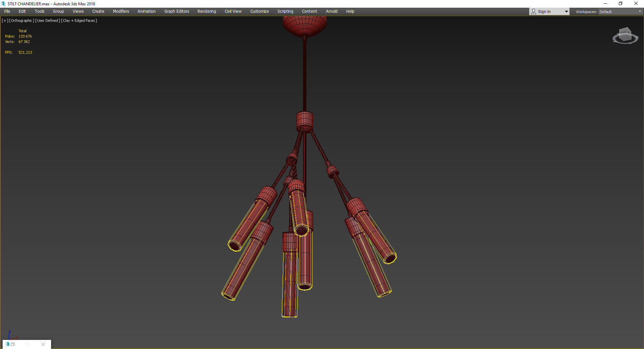Viewport: 644px width, 349px height.
Task: Restore the minimized floating window
Action: pos(13,344)
